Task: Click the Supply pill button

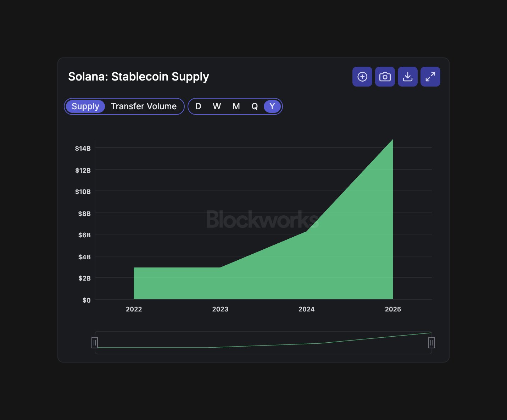Action: [x=85, y=106]
